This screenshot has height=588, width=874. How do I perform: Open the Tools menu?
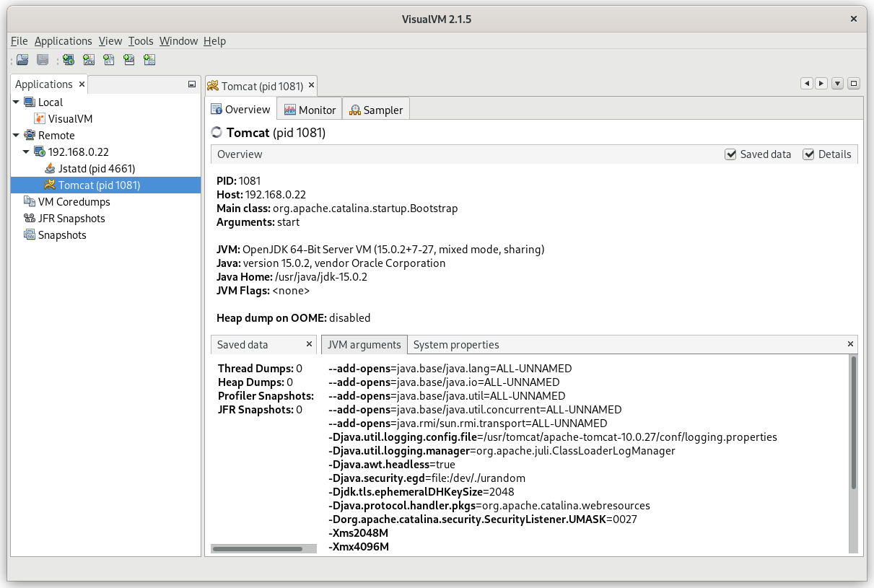[x=141, y=41]
